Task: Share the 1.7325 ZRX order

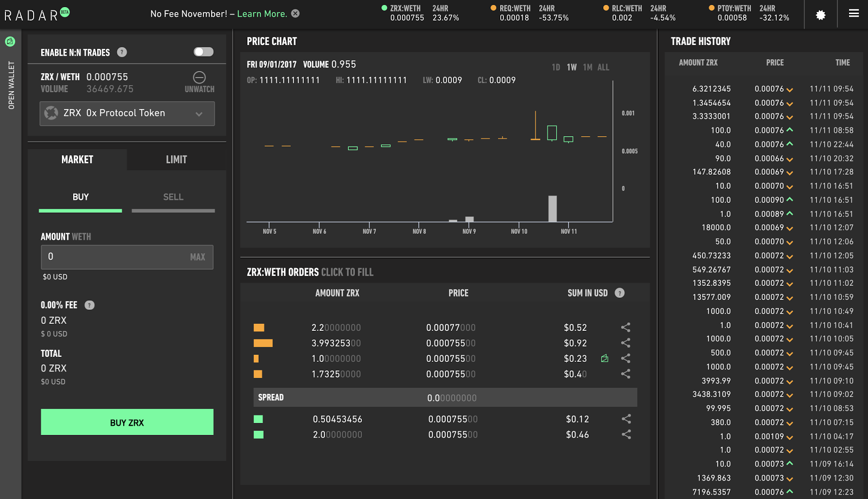Action: point(626,374)
